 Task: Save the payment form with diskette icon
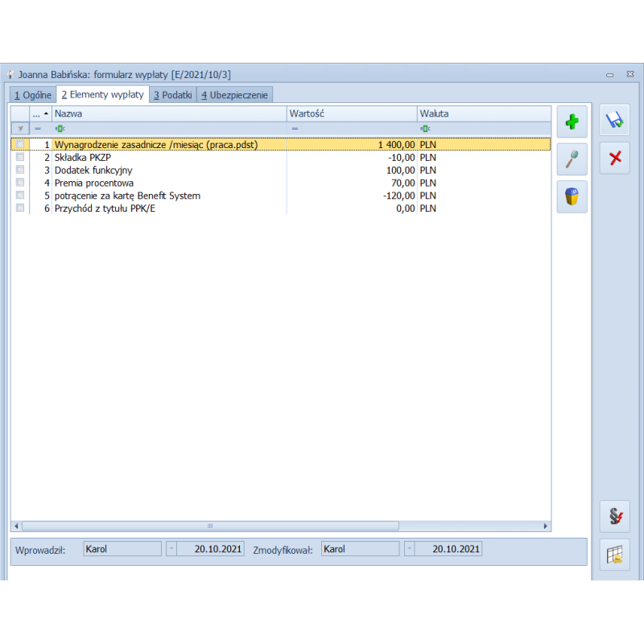click(615, 120)
